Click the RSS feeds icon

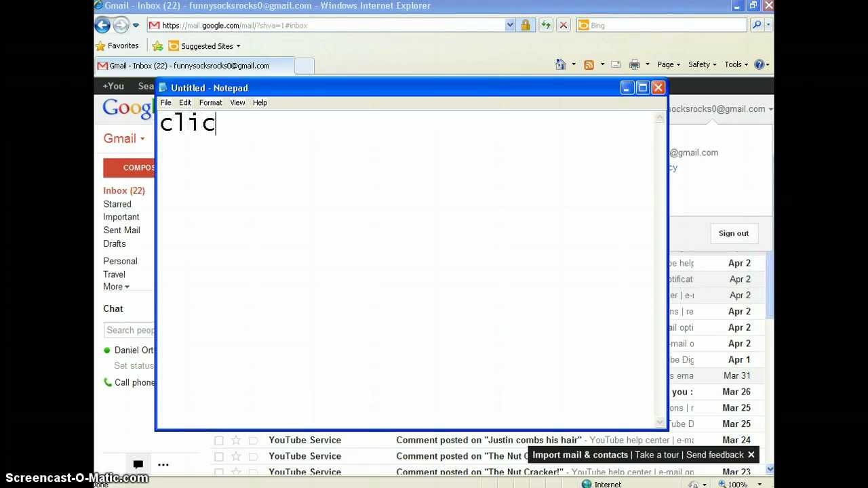click(589, 64)
